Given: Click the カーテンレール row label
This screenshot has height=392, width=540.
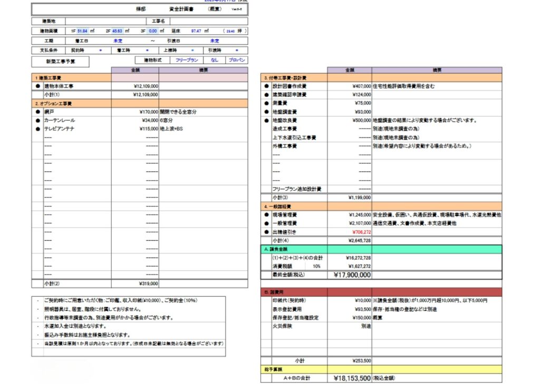Looking at the screenshot, I should click(59, 121).
